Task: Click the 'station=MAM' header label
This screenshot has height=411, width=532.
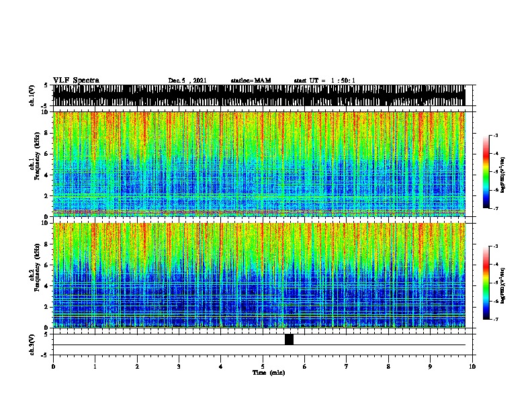Action: point(251,81)
